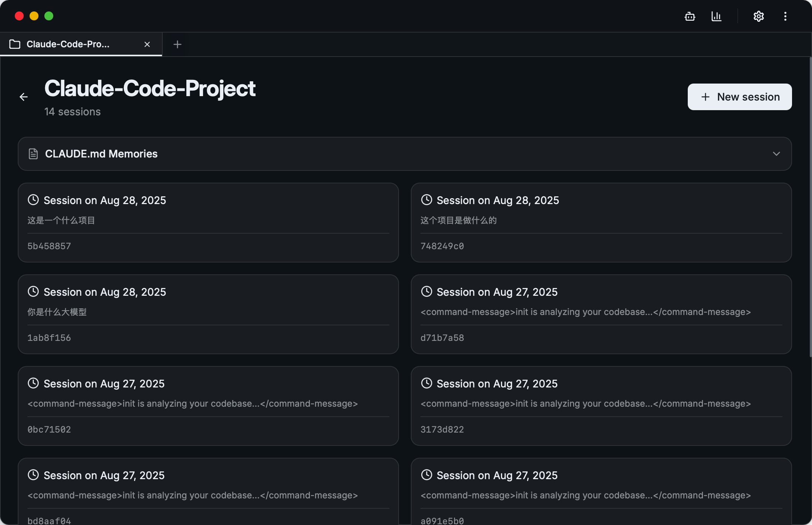Click clock icon of session 5b458857
Image resolution: width=812 pixels, height=525 pixels.
[33, 200]
